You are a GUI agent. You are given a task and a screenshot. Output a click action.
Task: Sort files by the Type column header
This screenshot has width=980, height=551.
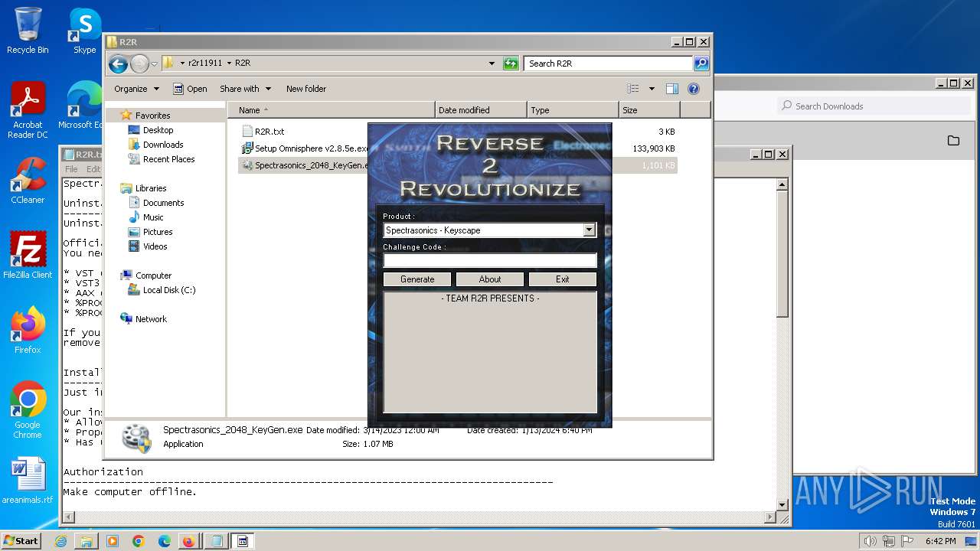[573, 110]
